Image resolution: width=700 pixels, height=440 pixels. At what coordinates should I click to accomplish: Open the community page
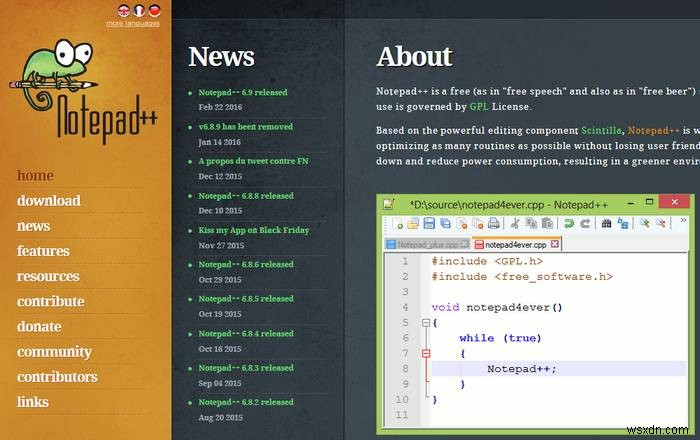(x=54, y=352)
